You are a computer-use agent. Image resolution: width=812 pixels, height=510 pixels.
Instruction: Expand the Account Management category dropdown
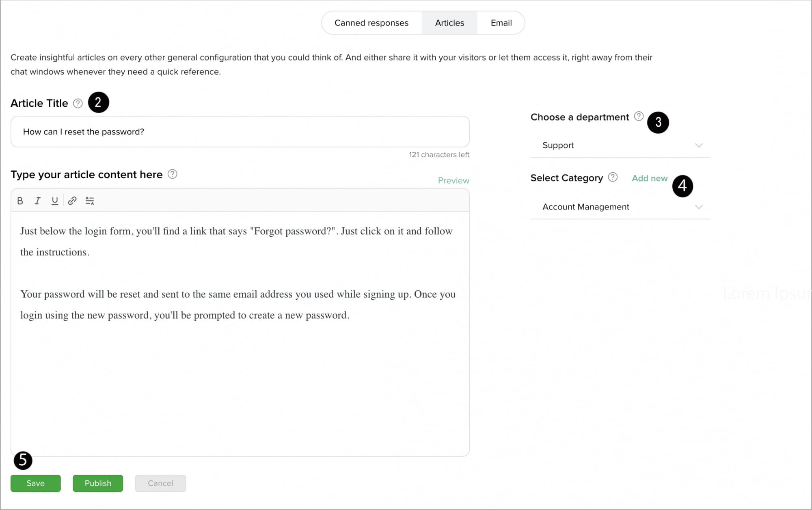coord(620,207)
